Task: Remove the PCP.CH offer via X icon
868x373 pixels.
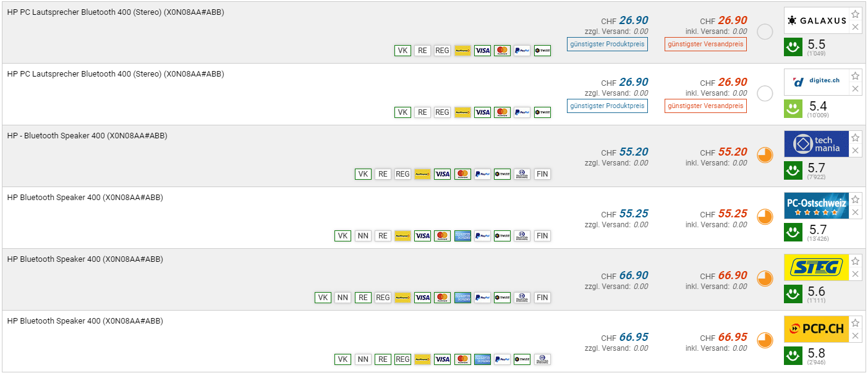Action: coord(855,335)
